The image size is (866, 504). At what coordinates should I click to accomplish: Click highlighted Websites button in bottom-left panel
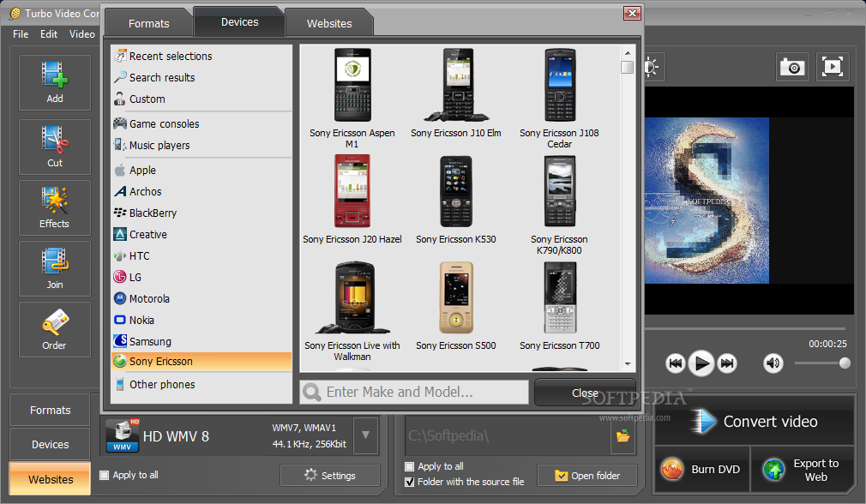coord(51,479)
